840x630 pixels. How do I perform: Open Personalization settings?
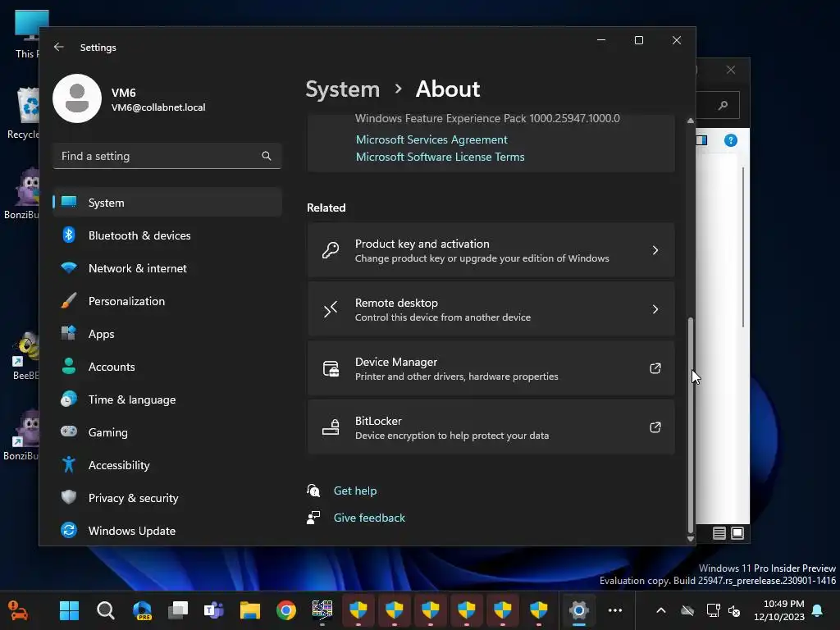(x=167, y=301)
